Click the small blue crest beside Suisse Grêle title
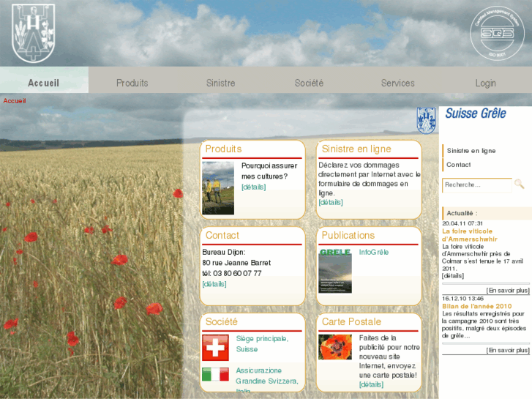Viewport: 532px width, 399px height. click(x=426, y=120)
